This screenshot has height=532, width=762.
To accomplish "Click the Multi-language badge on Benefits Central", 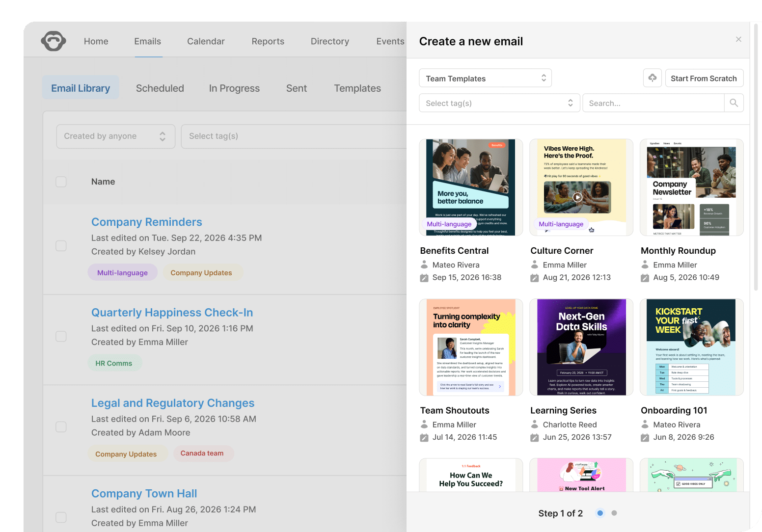I will point(449,224).
